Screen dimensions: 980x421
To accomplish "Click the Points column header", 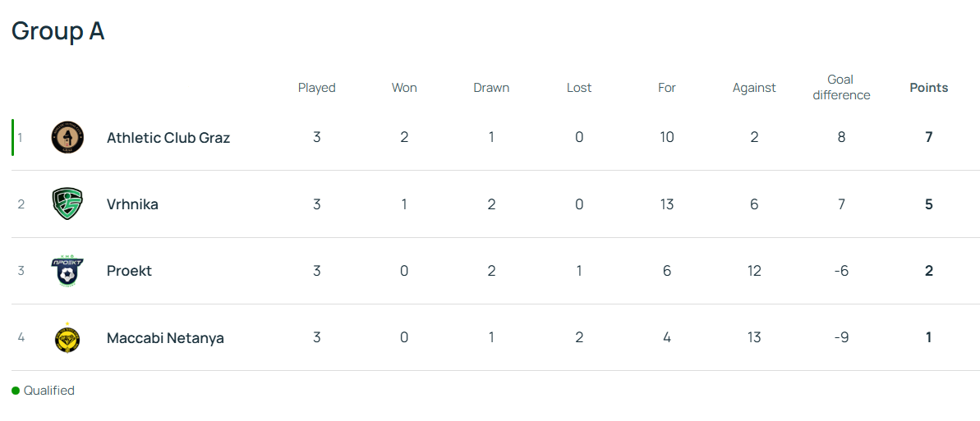I will [x=929, y=88].
